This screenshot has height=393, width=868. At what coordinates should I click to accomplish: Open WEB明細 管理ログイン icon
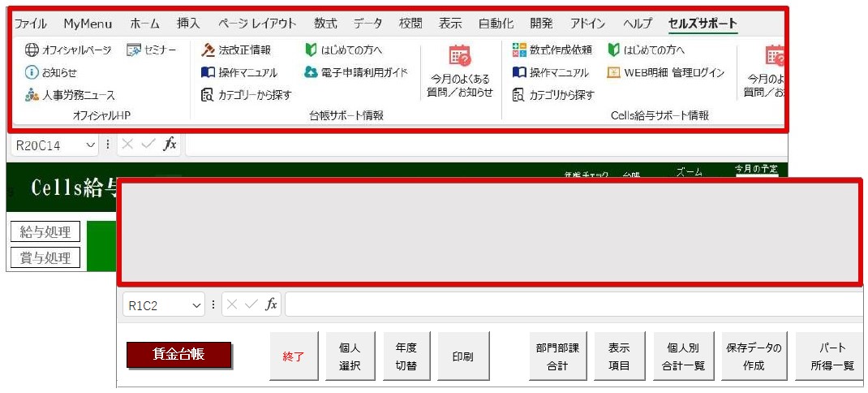(613, 72)
